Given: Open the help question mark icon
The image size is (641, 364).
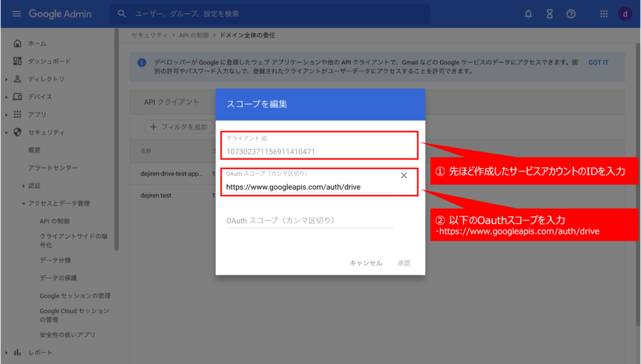Looking at the screenshot, I should 571,14.
